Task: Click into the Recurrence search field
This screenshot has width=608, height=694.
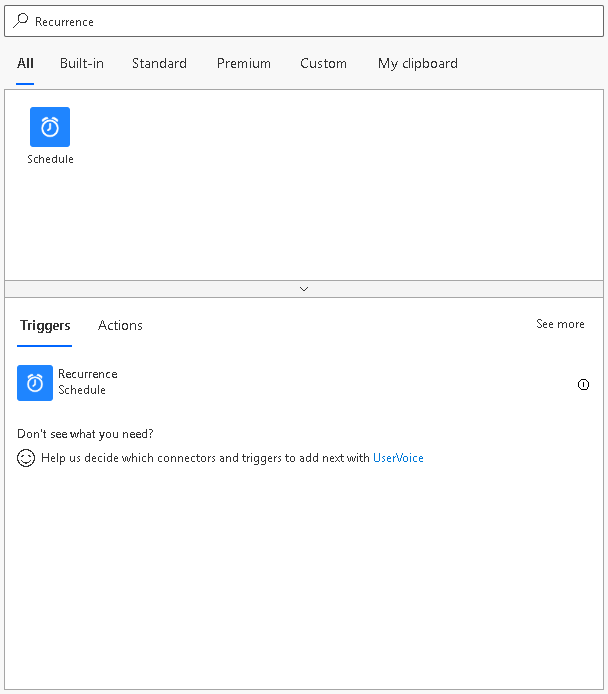Action: coord(304,21)
